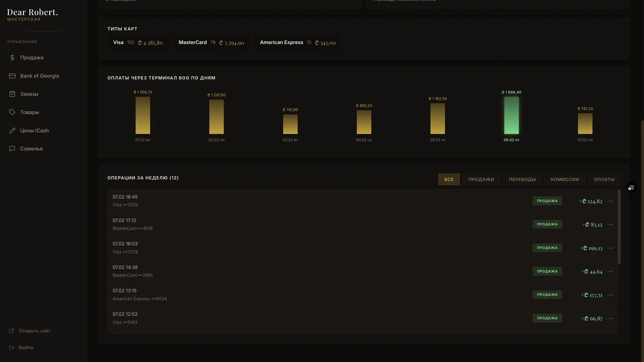Viewport: 644px width, 362px height.
Task: Expand the 07.02 17:12 MasterCard row arrow
Action: 609,224
